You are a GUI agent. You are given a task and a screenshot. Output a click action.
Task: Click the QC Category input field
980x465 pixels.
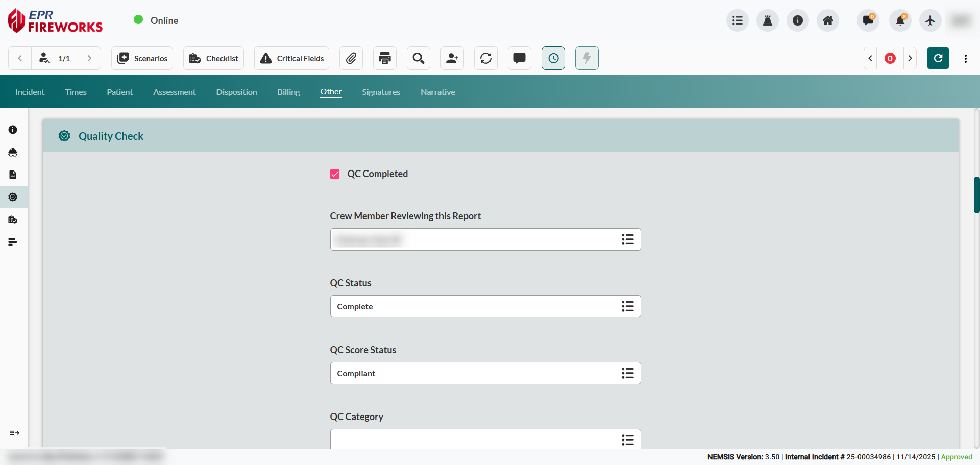pyautogui.click(x=475, y=439)
